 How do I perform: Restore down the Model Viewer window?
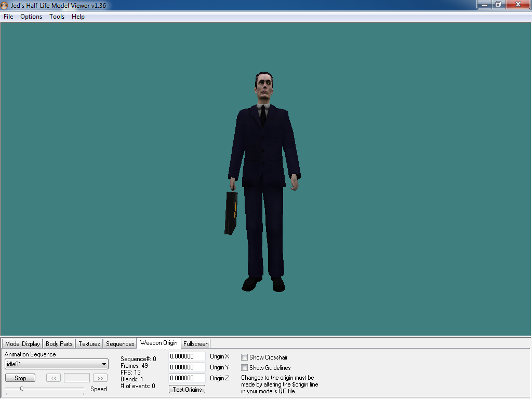coord(498,4)
